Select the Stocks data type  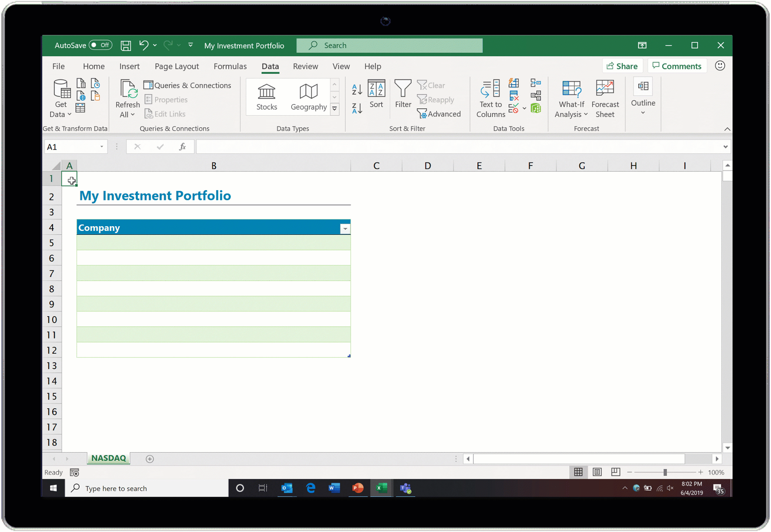click(266, 97)
